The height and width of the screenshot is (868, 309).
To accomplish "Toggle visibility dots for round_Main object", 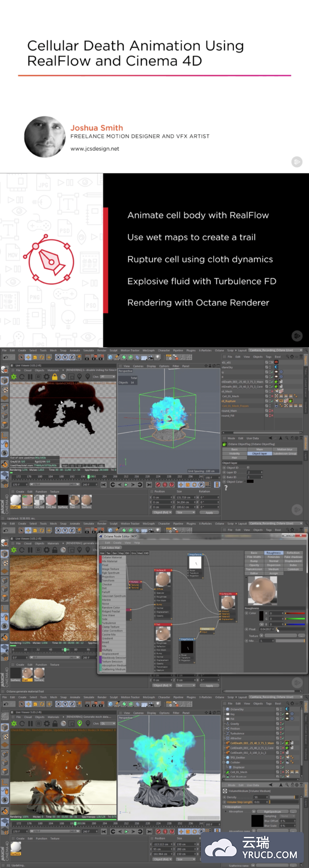I will (270, 411).
